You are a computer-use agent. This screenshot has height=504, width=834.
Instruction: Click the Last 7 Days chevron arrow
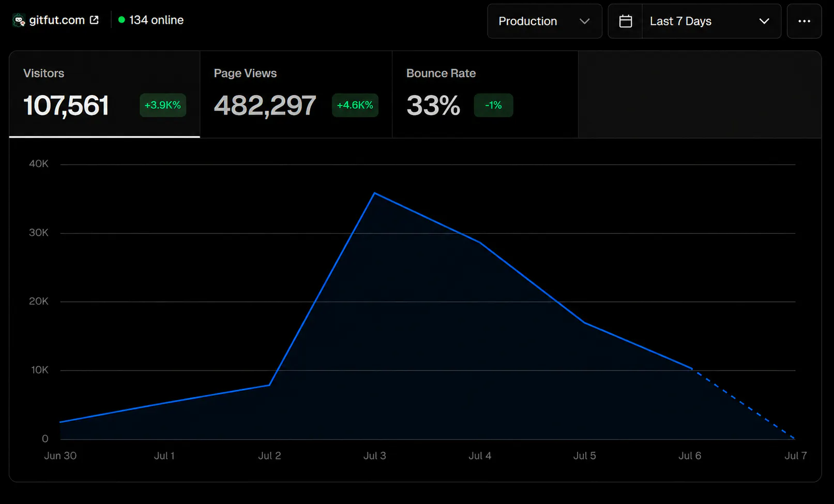(x=764, y=21)
